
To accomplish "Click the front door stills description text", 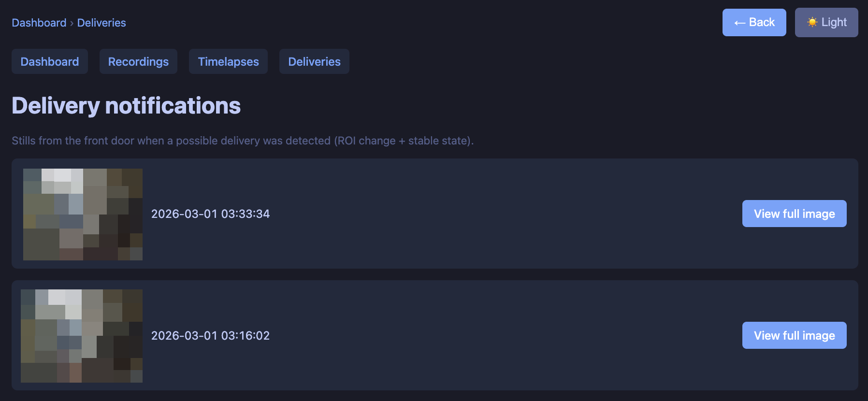I will pyautogui.click(x=242, y=141).
